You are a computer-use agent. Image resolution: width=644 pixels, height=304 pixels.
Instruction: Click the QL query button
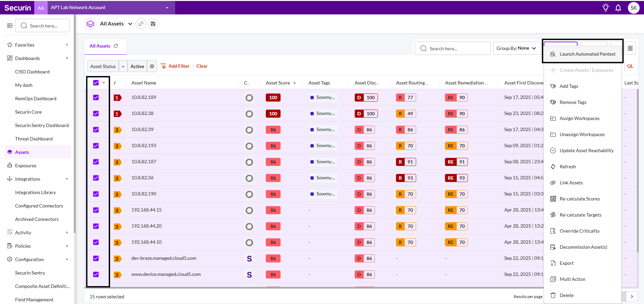click(630, 66)
